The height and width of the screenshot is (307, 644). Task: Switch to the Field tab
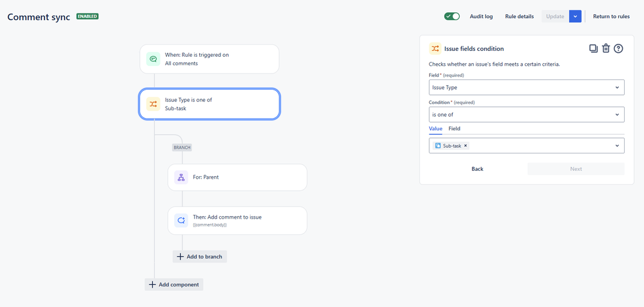(x=454, y=129)
